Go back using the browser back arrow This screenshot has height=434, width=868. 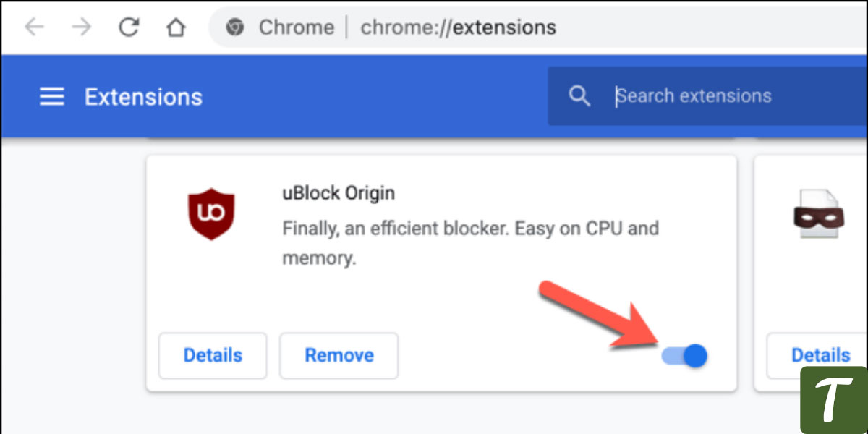pos(34,27)
